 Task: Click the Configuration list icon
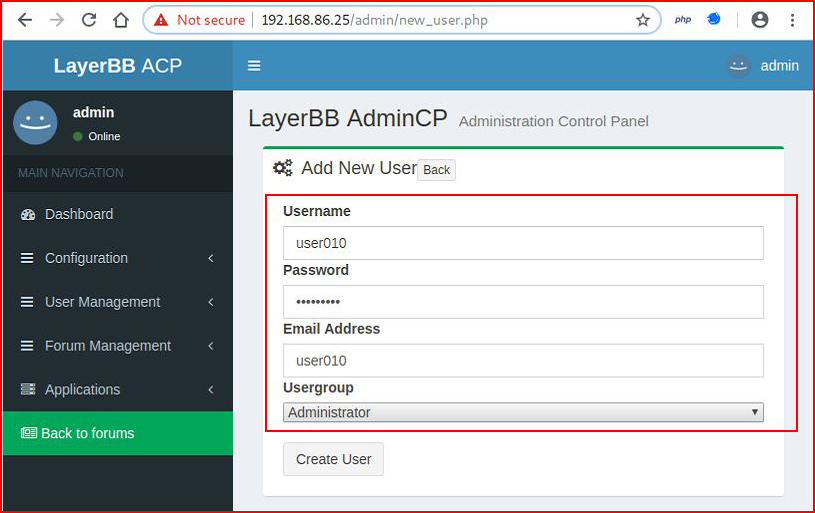tap(27, 258)
